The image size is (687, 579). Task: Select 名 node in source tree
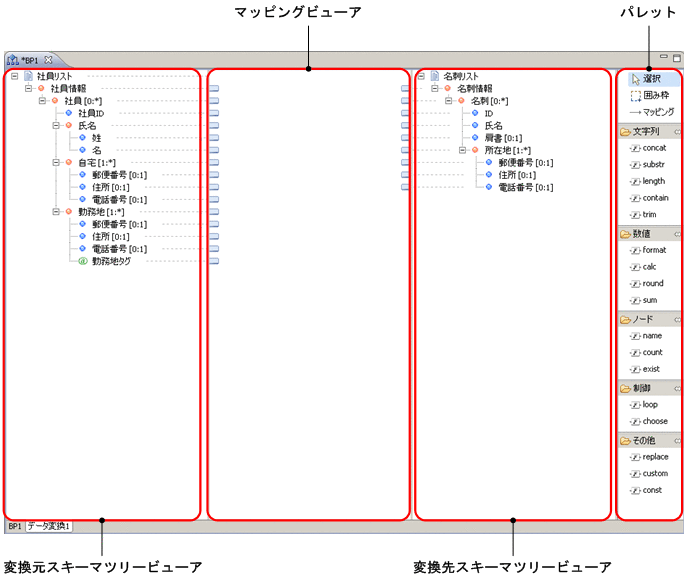(96, 150)
